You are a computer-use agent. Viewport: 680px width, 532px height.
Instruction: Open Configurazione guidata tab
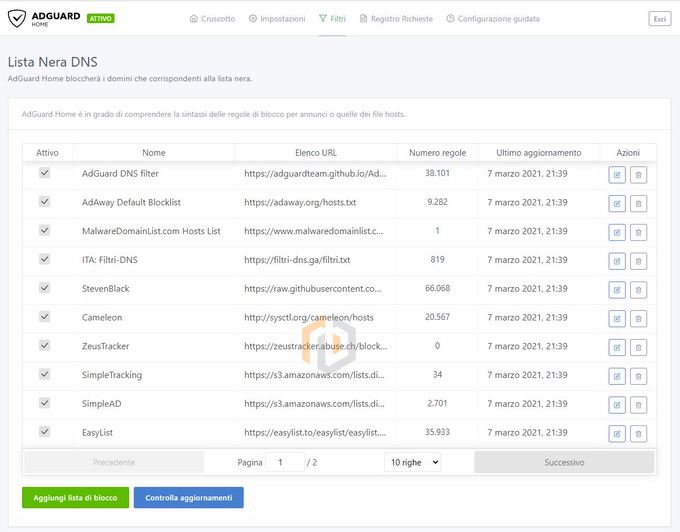coord(493,19)
